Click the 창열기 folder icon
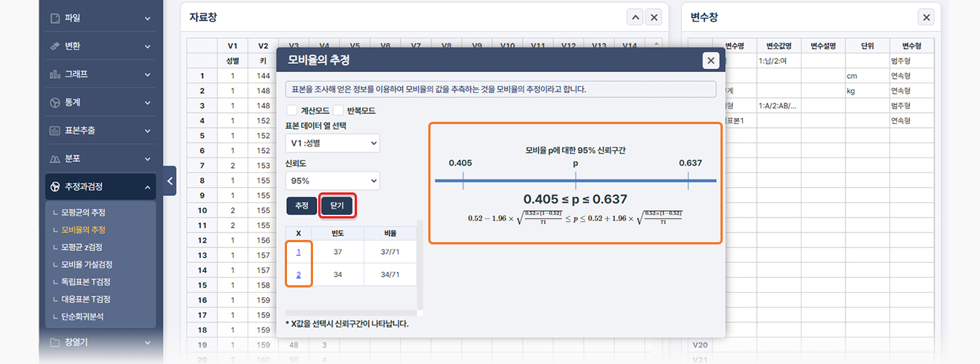980x364 pixels. pyautogui.click(x=54, y=342)
